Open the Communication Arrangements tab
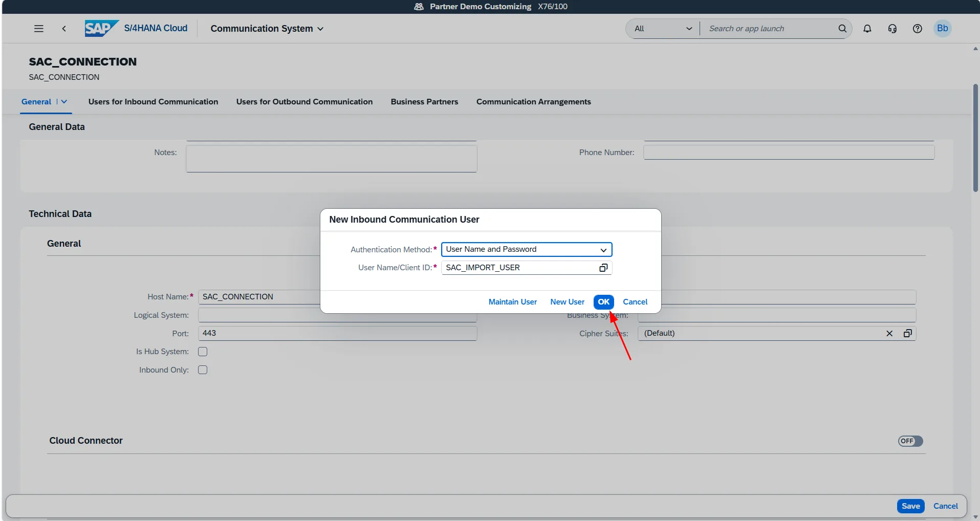The height and width of the screenshot is (521, 980). click(534, 102)
